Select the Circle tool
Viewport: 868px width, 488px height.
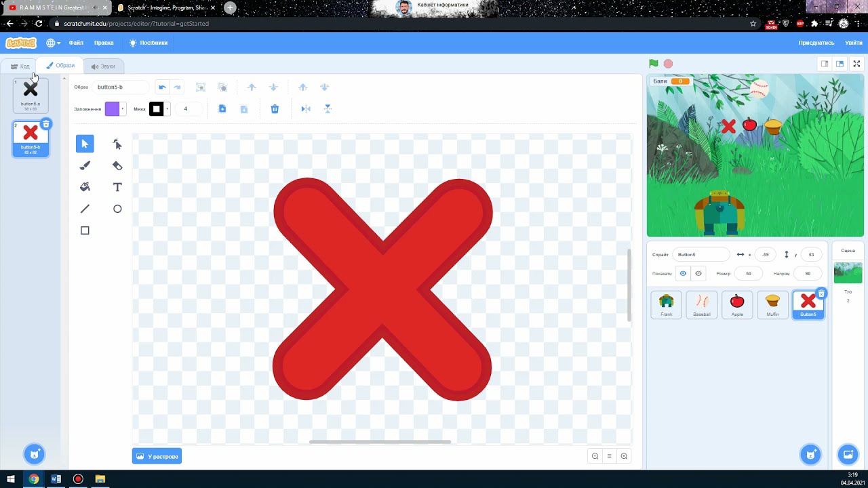[x=117, y=209]
